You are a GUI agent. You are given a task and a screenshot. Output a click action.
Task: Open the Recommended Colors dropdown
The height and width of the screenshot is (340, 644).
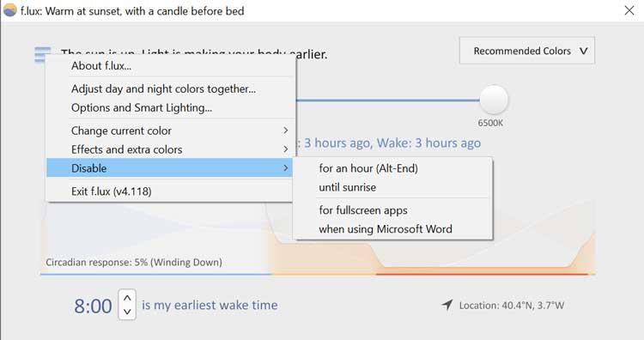click(527, 51)
